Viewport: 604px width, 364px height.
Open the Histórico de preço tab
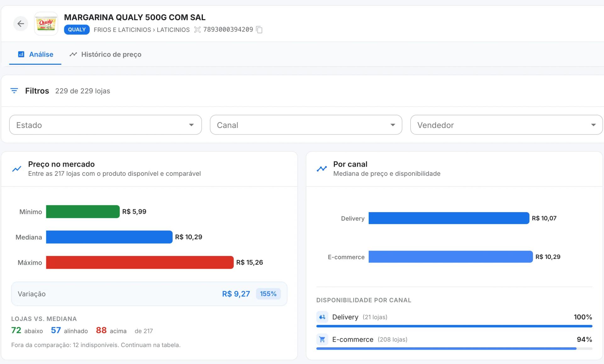coord(105,54)
